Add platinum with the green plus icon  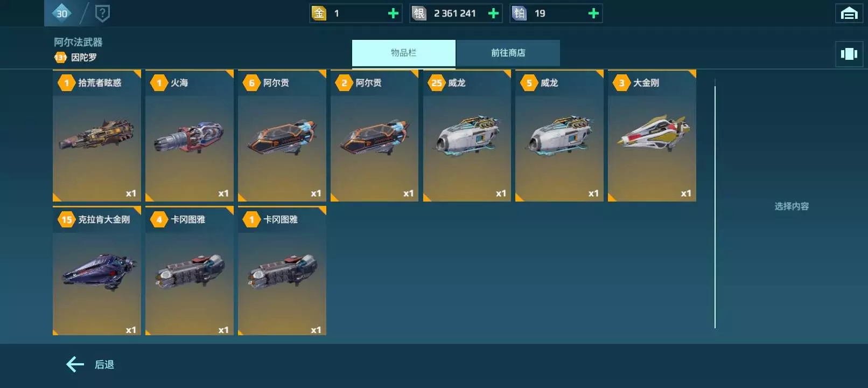point(593,13)
